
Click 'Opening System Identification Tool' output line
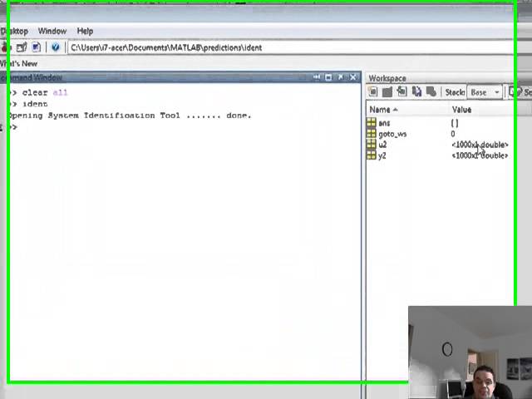[131, 116]
